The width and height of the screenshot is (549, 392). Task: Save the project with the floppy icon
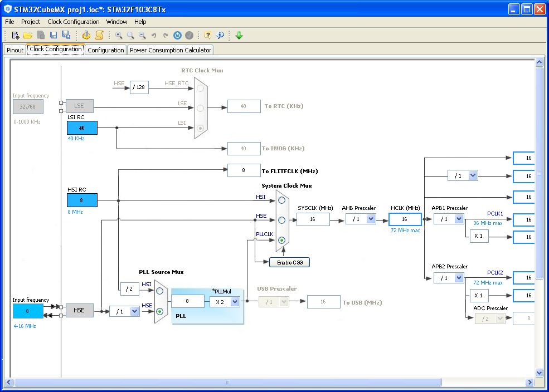tap(53, 35)
